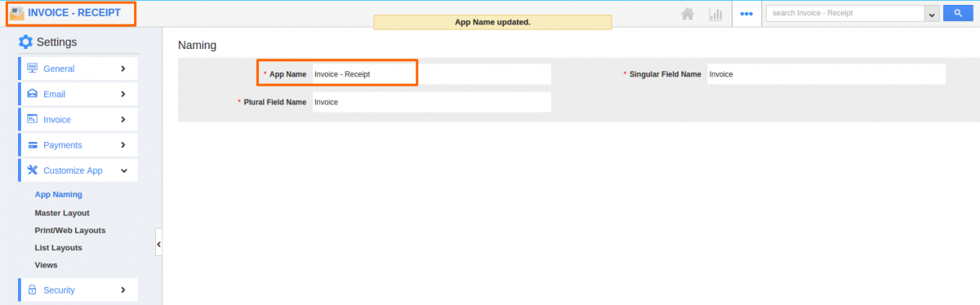Image resolution: width=980 pixels, height=305 pixels.
Task: Open the Print/Web Layouts link
Action: (x=70, y=230)
